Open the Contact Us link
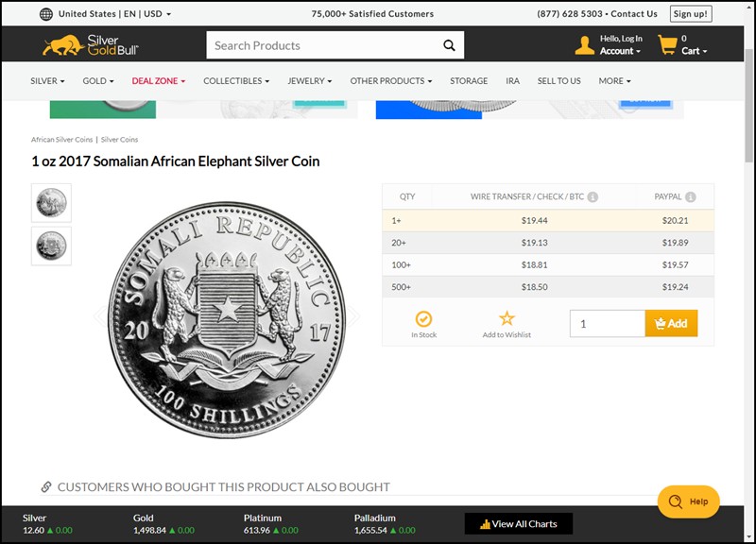 coord(633,14)
